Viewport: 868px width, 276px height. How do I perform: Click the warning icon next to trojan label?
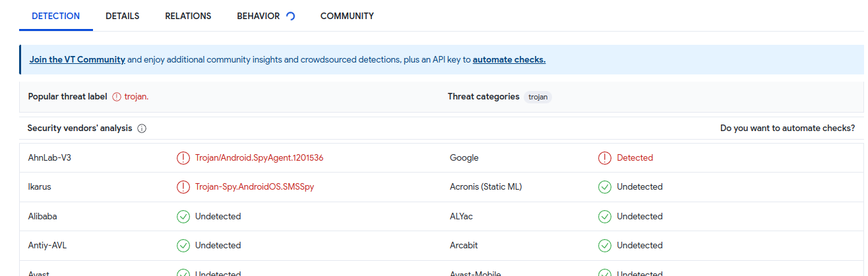pyautogui.click(x=117, y=97)
